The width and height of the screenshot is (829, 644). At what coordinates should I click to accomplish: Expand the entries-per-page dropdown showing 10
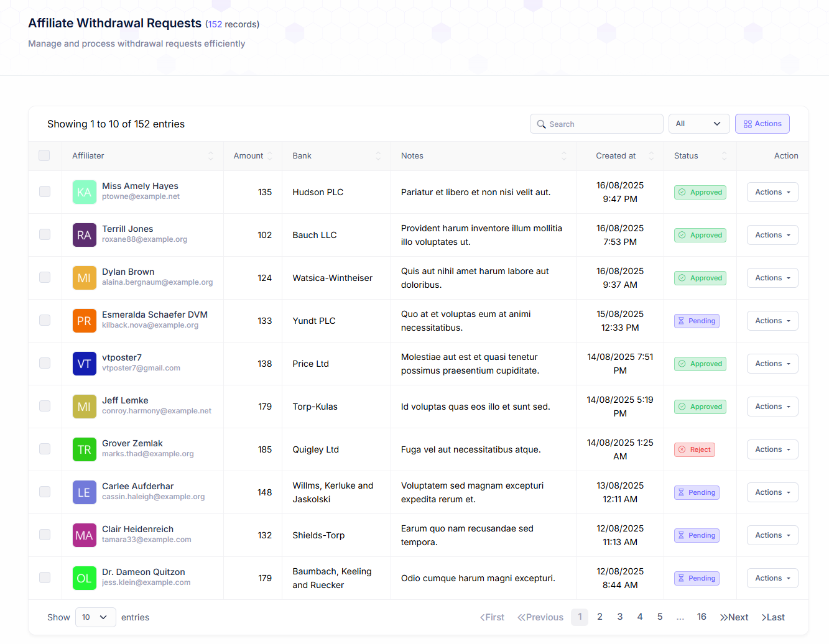point(95,617)
